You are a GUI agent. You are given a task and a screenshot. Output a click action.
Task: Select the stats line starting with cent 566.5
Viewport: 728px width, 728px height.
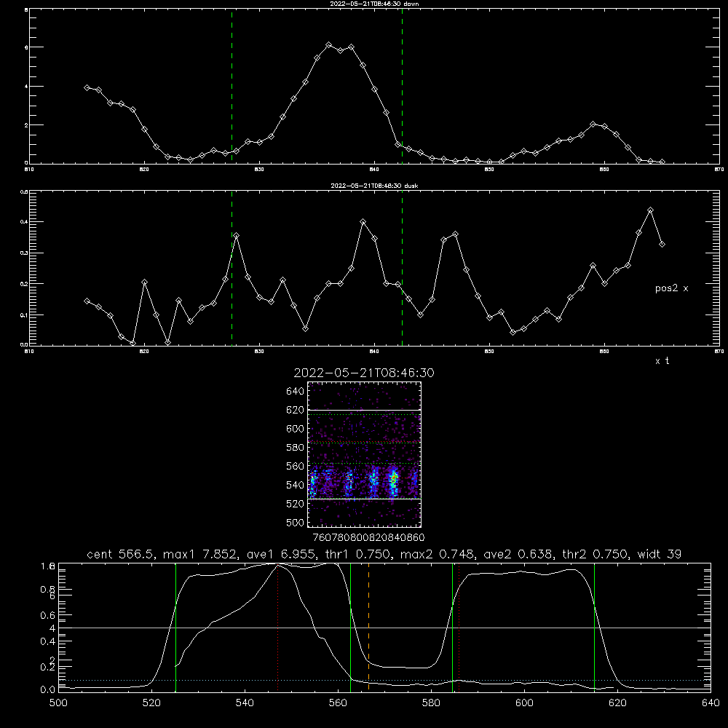(384, 554)
